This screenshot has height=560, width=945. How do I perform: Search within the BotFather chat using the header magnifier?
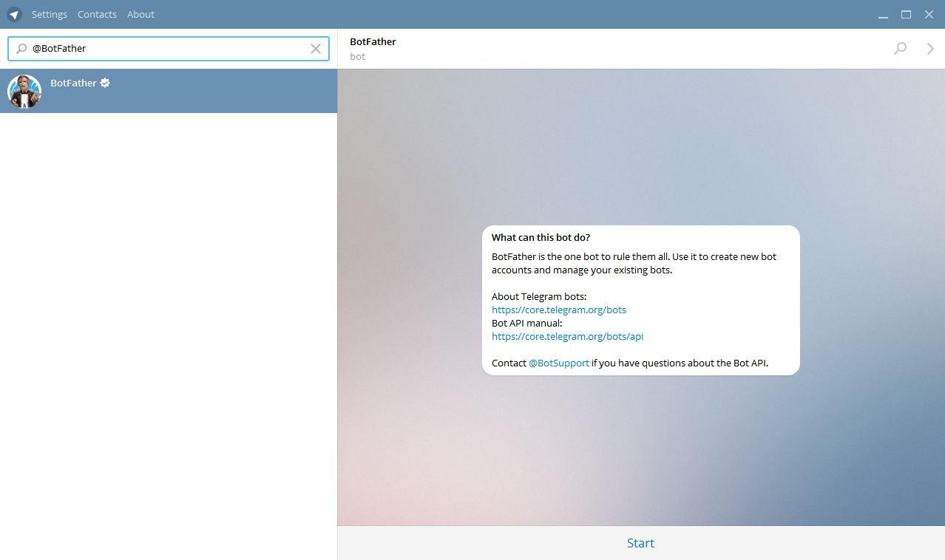coord(900,49)
